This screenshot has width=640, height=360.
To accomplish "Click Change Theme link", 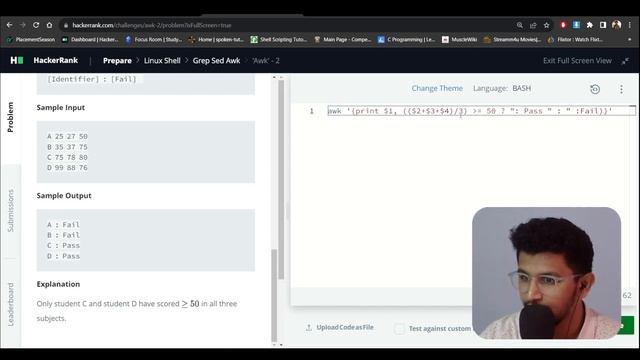I will 437,88.
